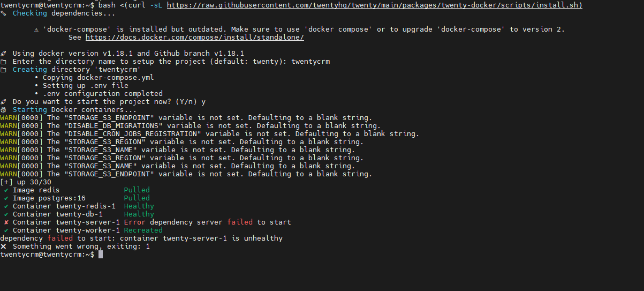This screenshot has height=291, width=644.
Task: Click the folder icon beside 'Creating directory'
Action: pos(3,69)
